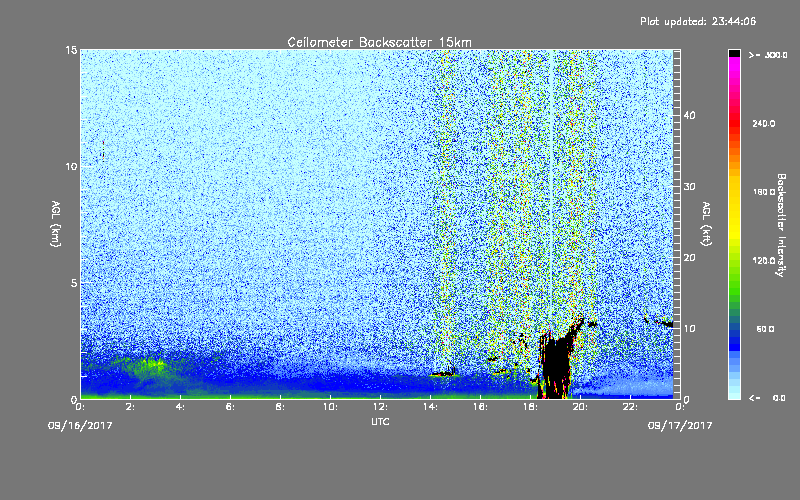Click the right AGL (kft) axis label
Viewport: 800px width, 500px height.
(706, 224)
